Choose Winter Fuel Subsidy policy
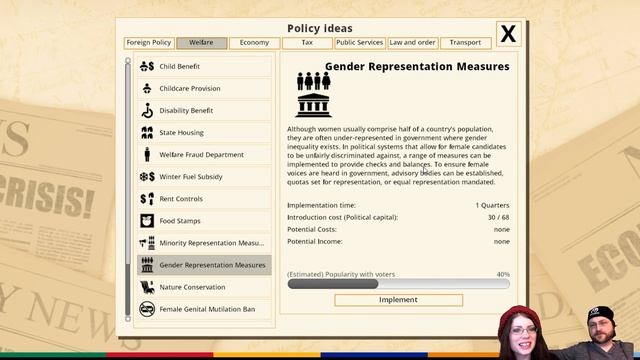Image resolution: width=640 pixels, height=360 pixels. click(204, 177)
